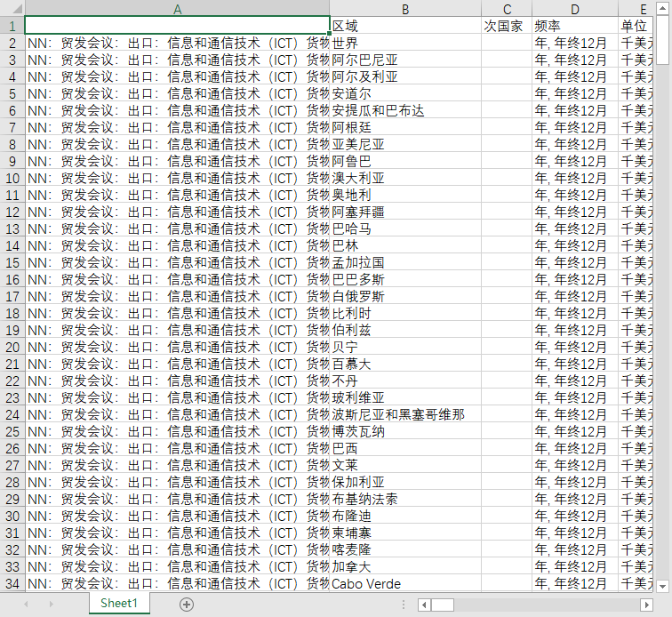Click horizontal scrollbar left arrow

click(424, 605)
